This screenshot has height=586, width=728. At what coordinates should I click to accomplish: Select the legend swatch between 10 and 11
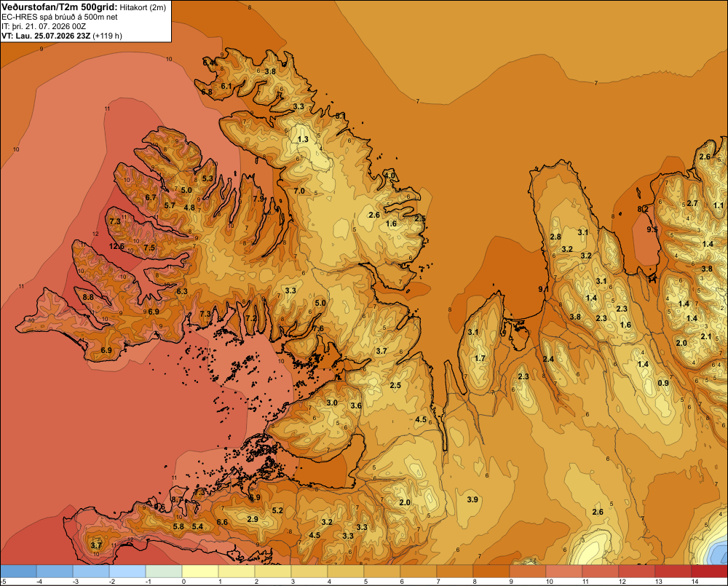pos(564,571)
